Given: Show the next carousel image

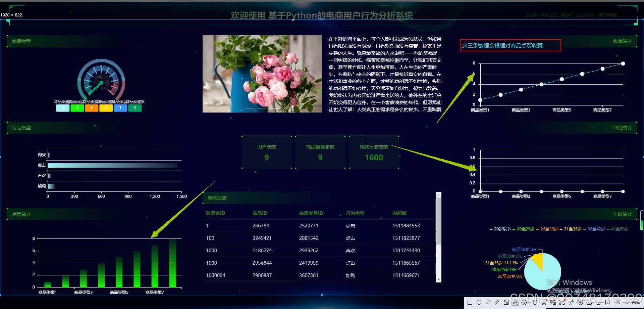Looking at the screenshot, I should [311, 74].
